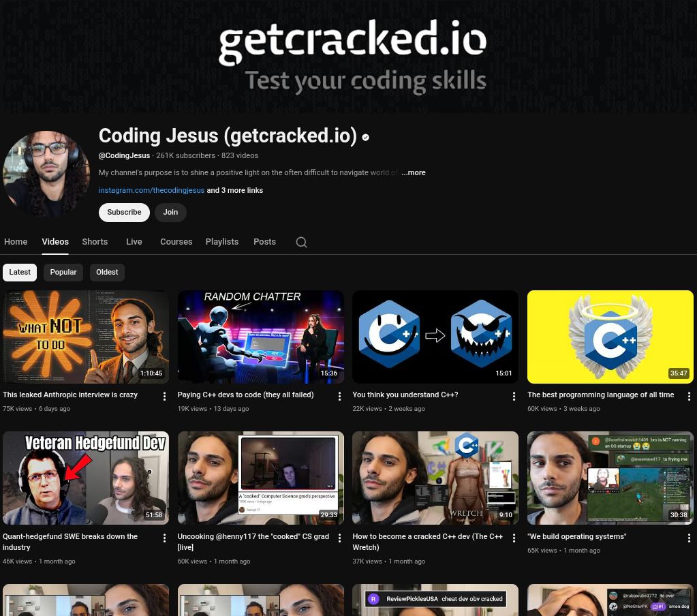Open title Uncooking @henny117 the cooked CS grad
The height and width of the screenshot is (616, 697).
tap(253, 542)
